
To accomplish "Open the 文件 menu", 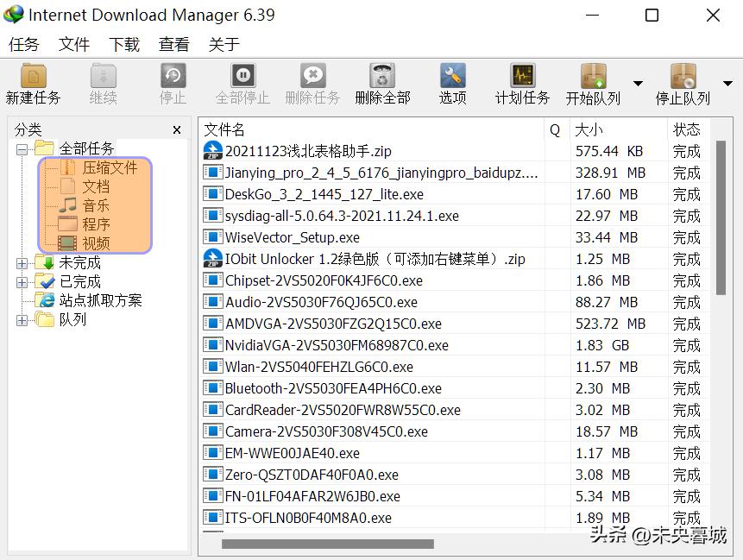I will point(74,44).
